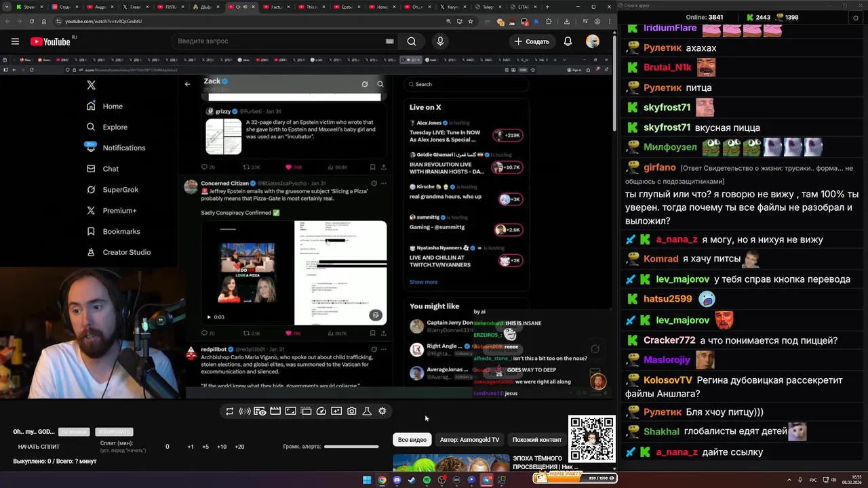The height and width of the screenshot is (488, 868).
Task: Click username 'hatsu2599' in chat window
Action: [668, 298]
